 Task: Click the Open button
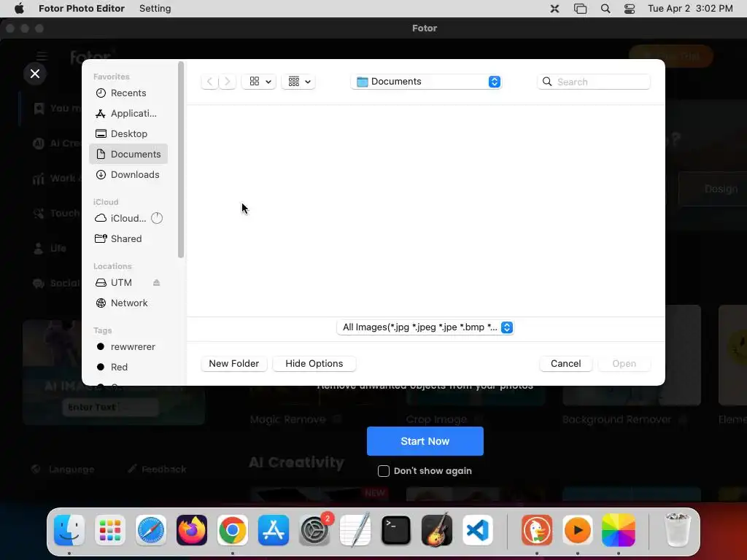point(624,363)
